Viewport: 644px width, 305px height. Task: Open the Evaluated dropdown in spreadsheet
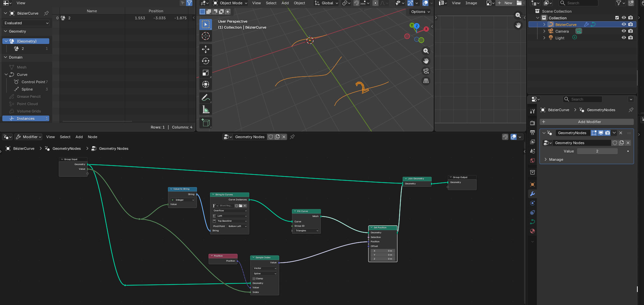pos(26,23)
